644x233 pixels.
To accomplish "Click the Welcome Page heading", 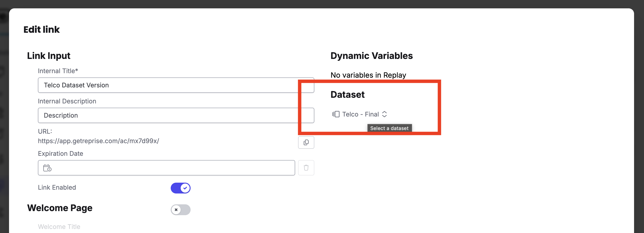I will (x=60, y=208).
